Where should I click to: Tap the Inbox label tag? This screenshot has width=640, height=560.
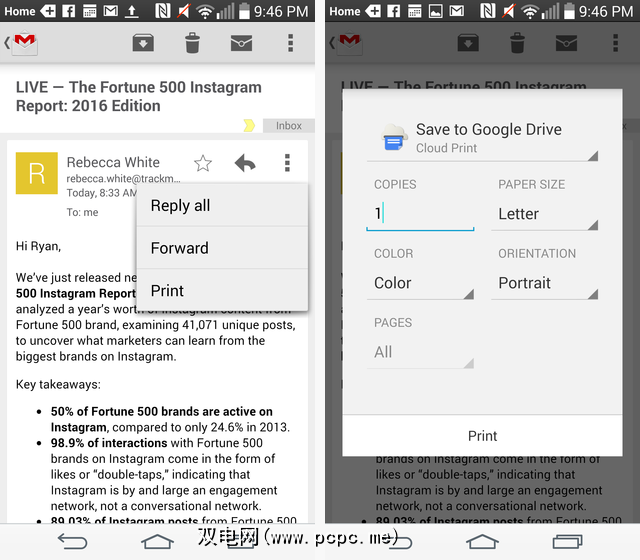coord(289,125)
